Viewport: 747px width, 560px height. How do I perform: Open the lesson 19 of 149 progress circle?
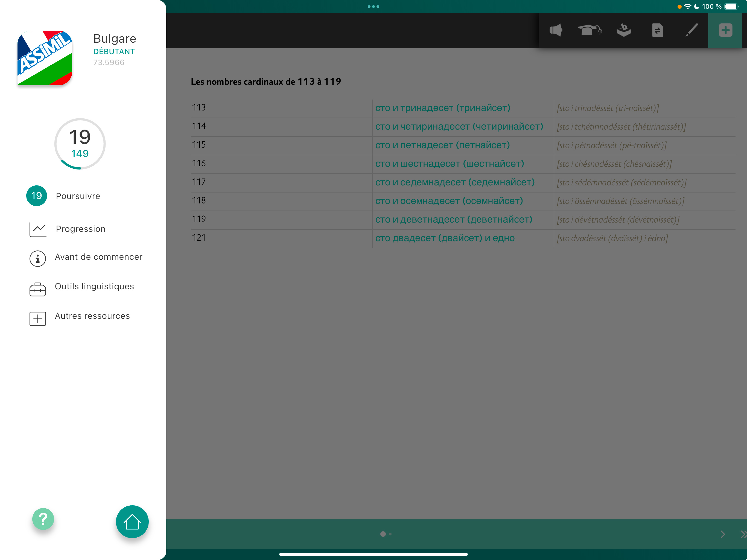80,144
